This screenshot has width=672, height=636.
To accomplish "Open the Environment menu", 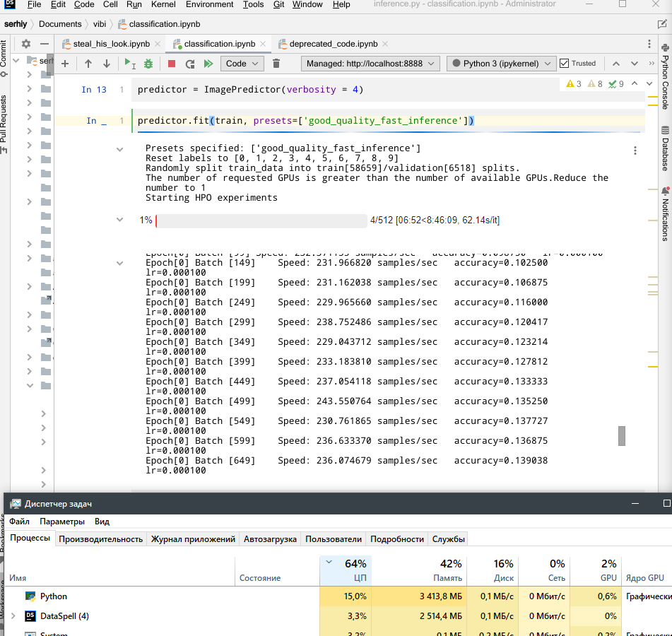I will tap(210, 4).
